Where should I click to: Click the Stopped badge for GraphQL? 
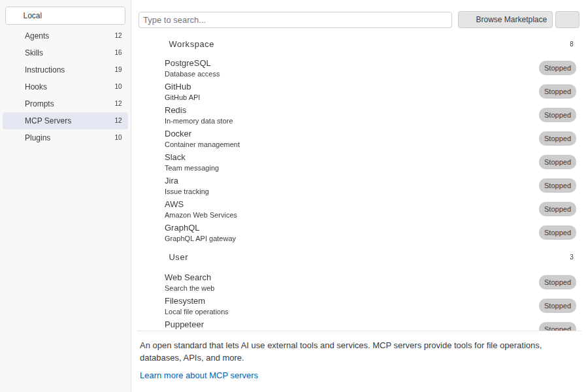pyautogui.click(x=557, y=233)
